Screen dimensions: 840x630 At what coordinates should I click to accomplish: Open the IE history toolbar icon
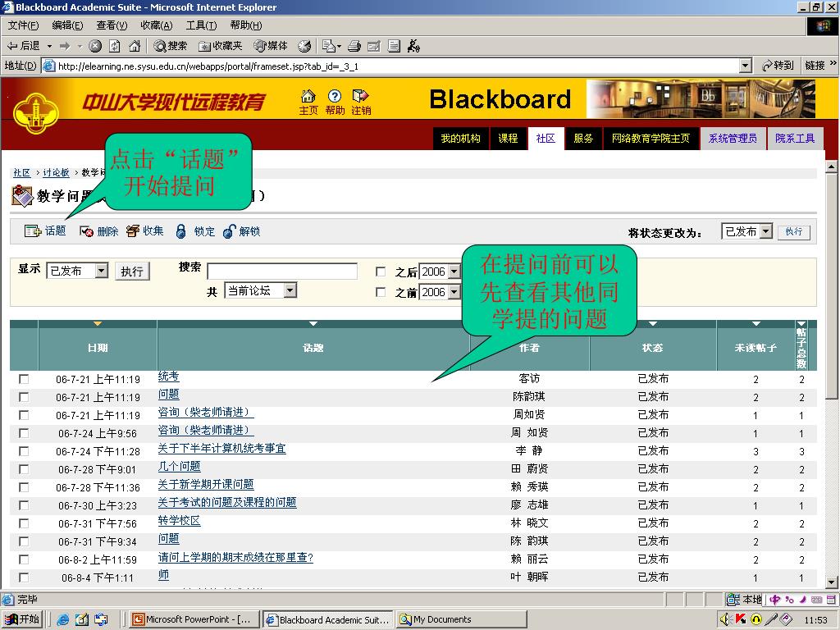point(304,46)
